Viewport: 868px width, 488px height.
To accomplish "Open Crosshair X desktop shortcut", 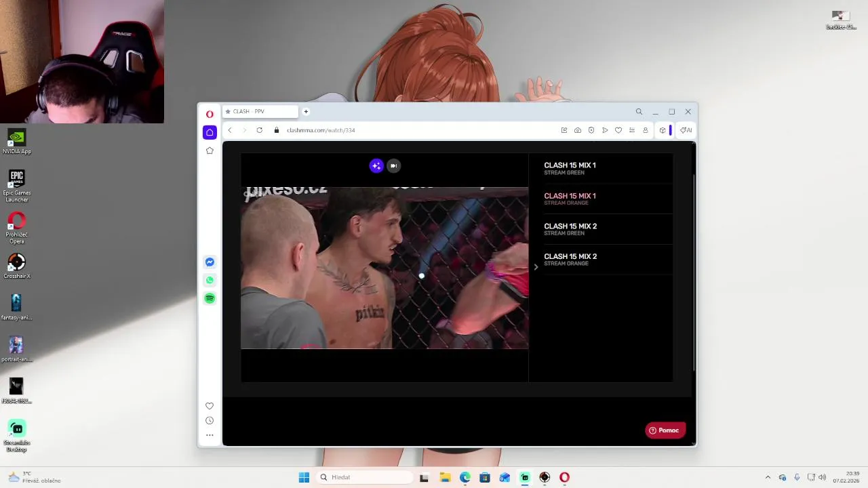I will [x=16, y=266].
